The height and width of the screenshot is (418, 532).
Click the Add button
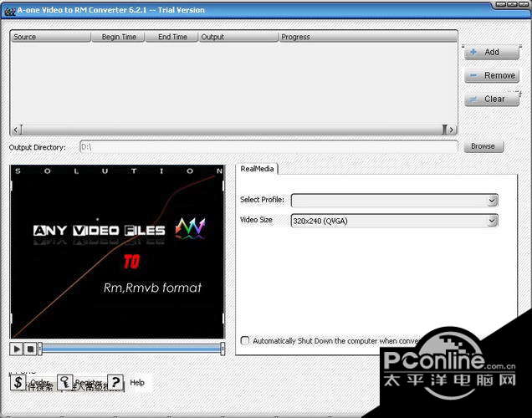point(491,52)
